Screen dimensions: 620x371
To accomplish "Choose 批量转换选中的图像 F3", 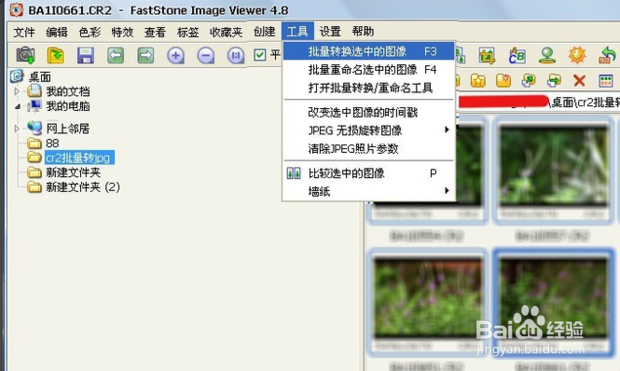I will coord(369,51).
